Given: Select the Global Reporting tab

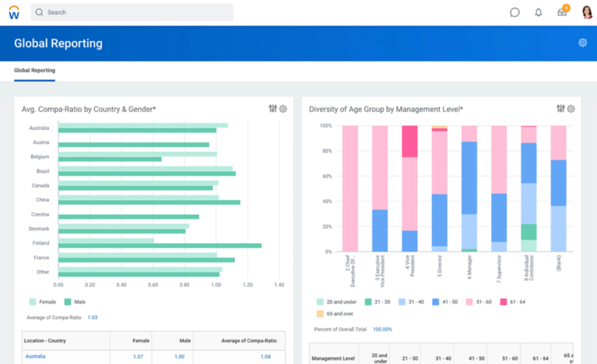Looking at the screenshot, I should click(35, 70).
